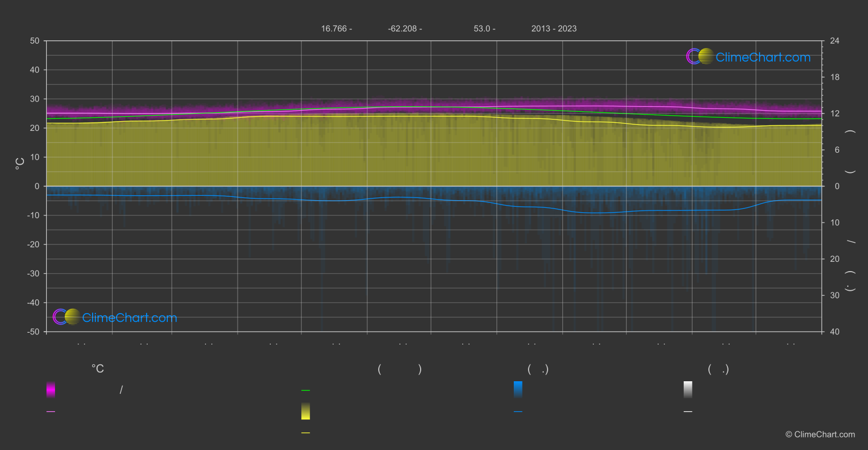This screenshot has width=868, height=450.
Task: Open the ClimeChart.com text link at bottom left
Action: pos(130,317)
